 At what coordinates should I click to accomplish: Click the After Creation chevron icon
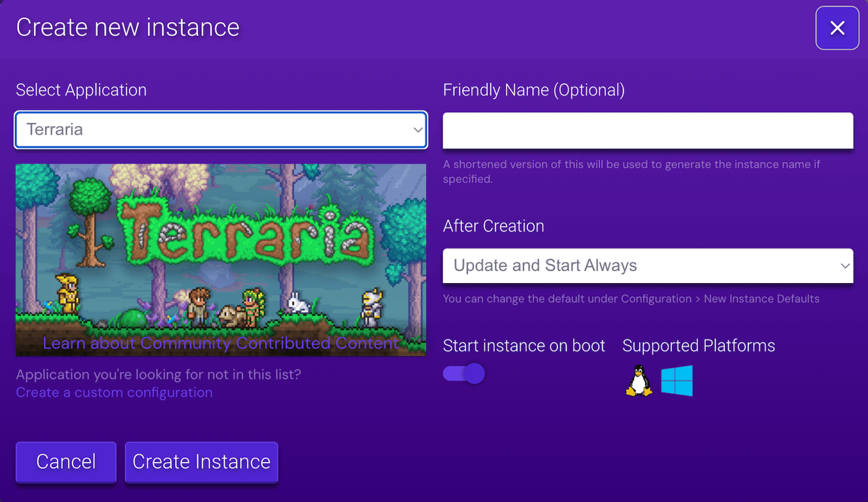[844, 266]
